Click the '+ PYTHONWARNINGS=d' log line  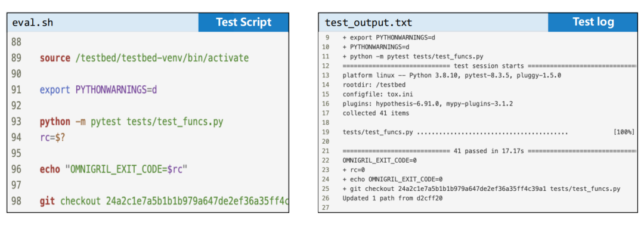point(376,47)
